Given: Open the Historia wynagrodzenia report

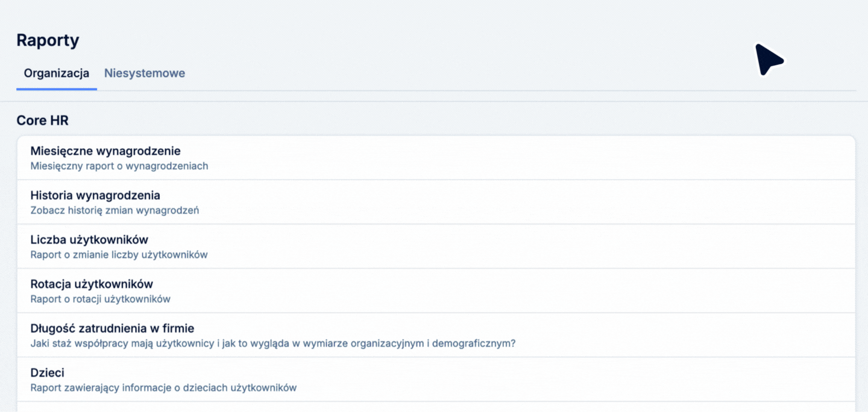Looking at the screenshot, I should [x=95, y=196].
